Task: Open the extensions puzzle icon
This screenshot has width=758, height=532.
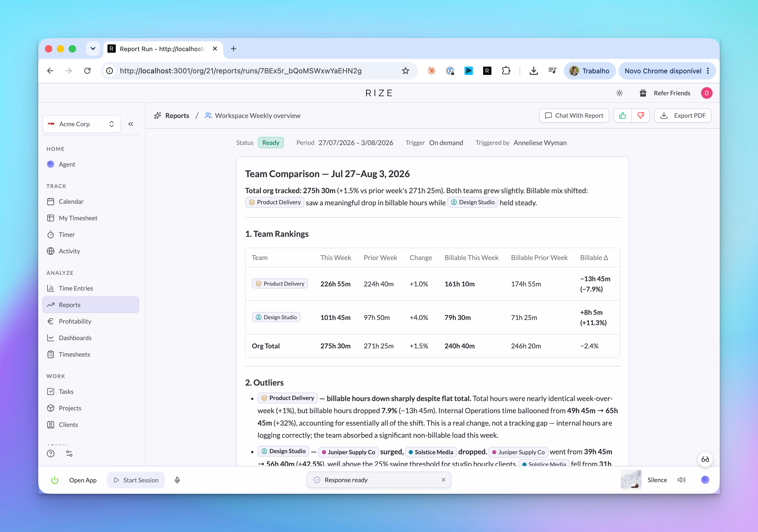Action: (x=506, y=71)
